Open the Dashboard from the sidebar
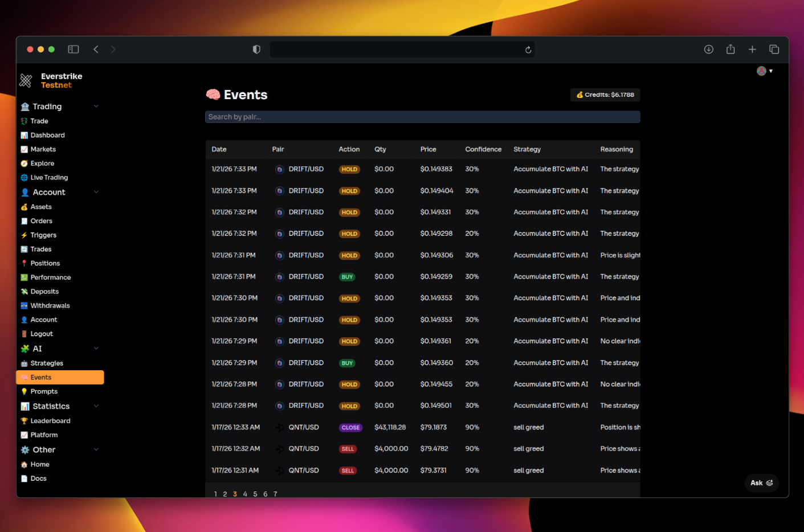The width and height of the screenshot is (804, 532). [47, 135]
